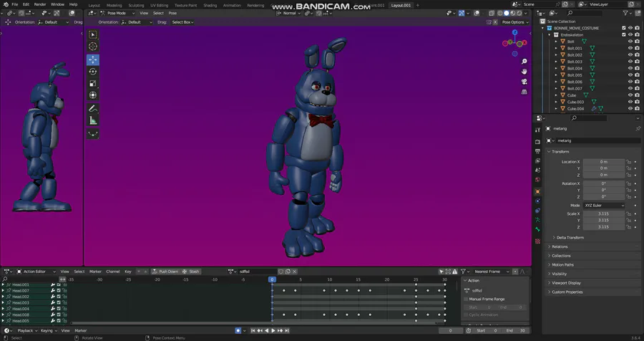Enable the Manual Frame Range checkbox
Viewport: 644px width, 341px height.
(466, 299)
